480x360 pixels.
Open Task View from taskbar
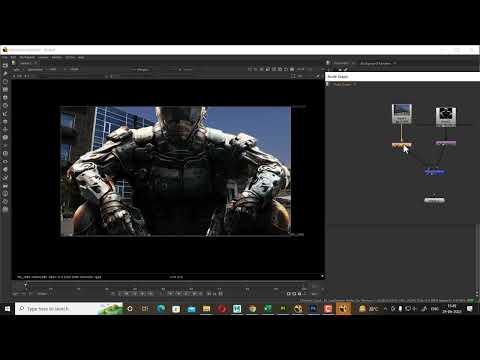145,309
